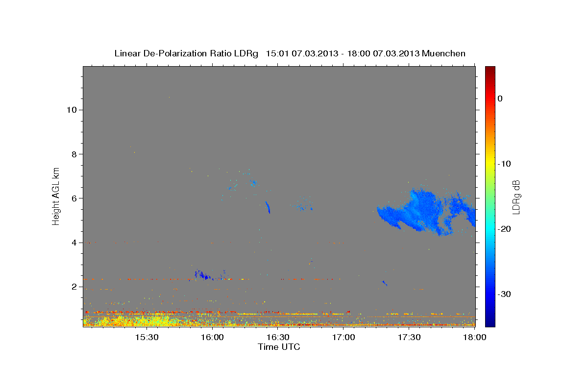Click the colorbar value label 0

click(500, 98)
